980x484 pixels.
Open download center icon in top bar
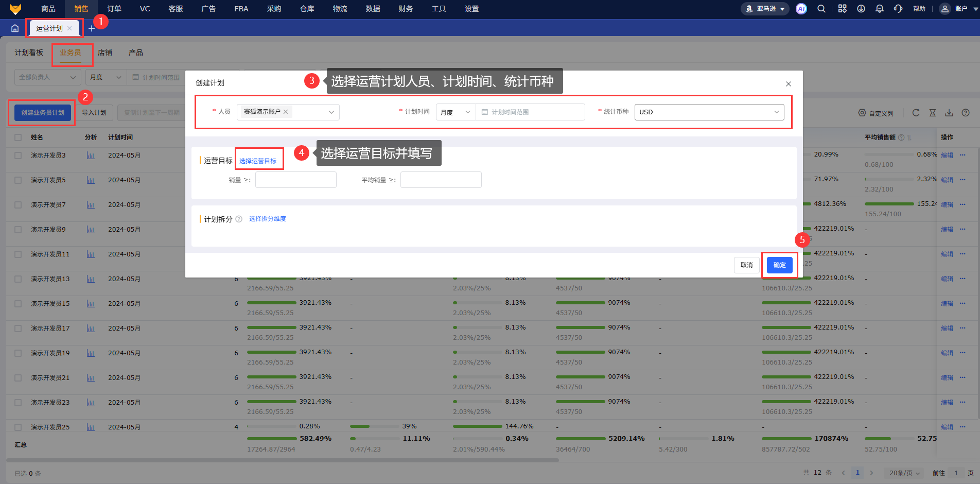(861, 9)
